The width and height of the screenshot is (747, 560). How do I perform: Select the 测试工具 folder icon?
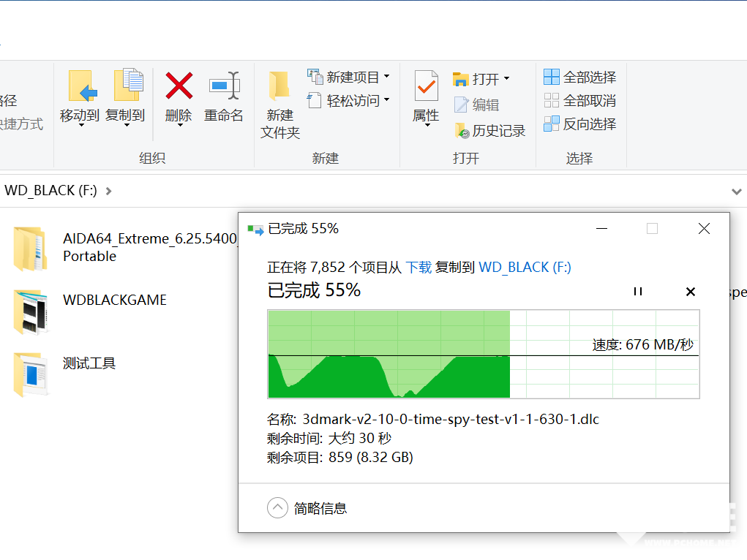click(31, 374)
